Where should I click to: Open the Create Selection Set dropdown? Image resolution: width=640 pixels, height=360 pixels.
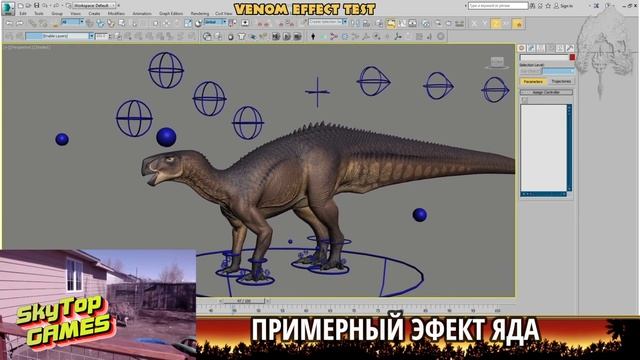tap(328, 22)
